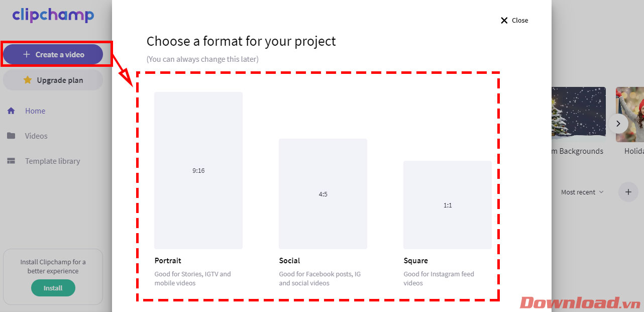644x312 pixels.
Task: Click the plus icon in Create a video
Action: pos(27,54)
